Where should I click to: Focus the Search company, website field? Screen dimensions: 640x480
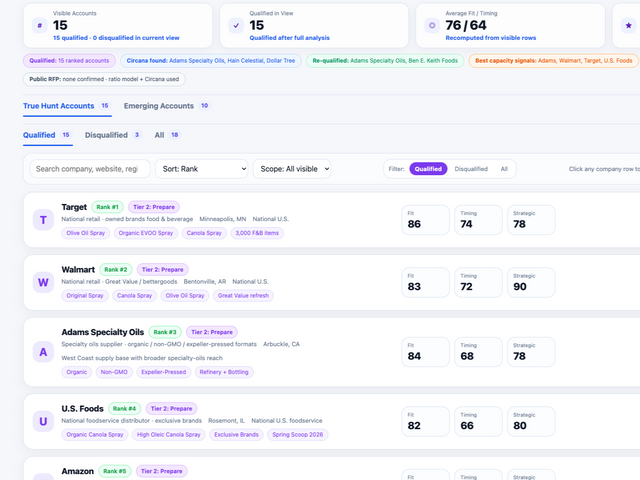90,169
